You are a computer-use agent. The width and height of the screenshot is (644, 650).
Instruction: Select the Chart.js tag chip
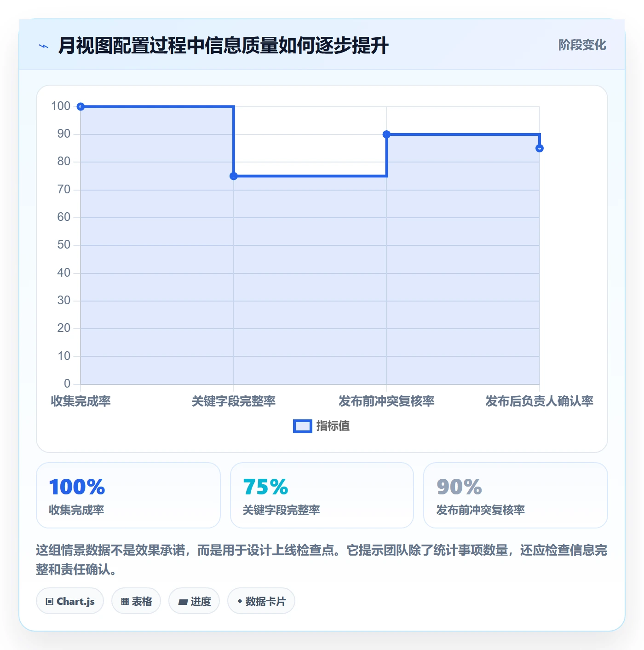pos(70,601)
